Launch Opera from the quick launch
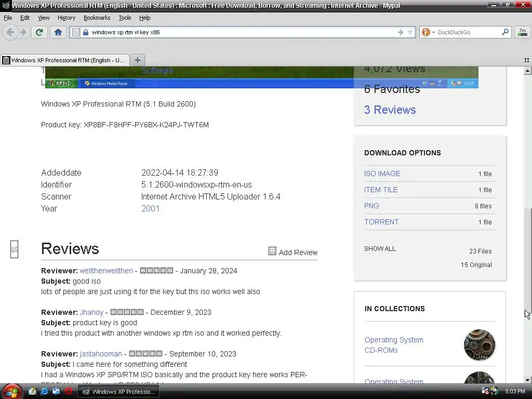This screenshot has width=532, height=399. tap(68, 392)
